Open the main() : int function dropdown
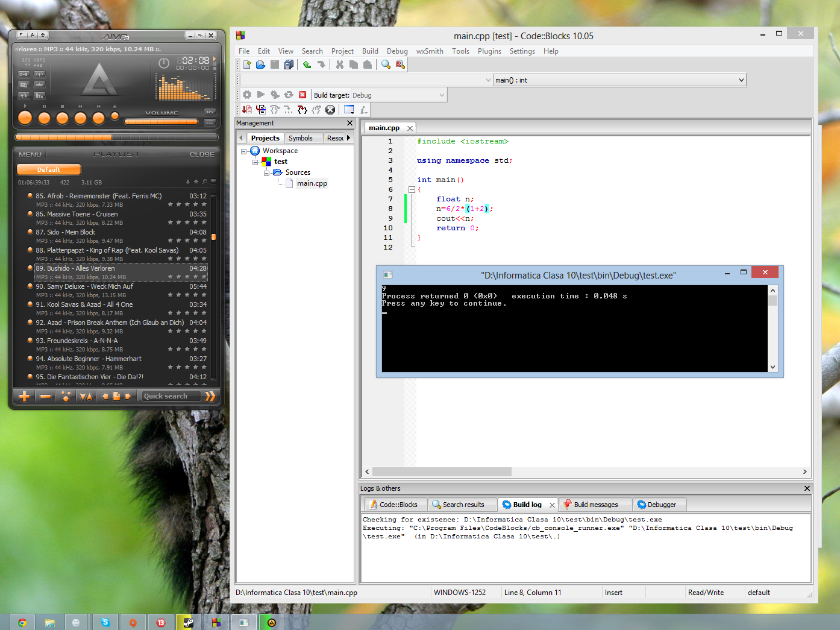This screenshot has width=840, height=630. click(741, 80)
